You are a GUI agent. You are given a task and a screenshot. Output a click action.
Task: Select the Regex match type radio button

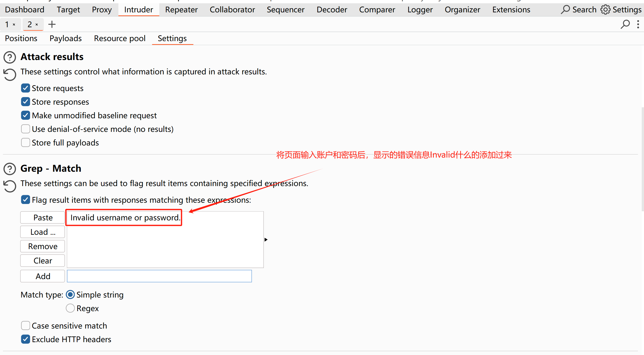[x=70, y=308]
